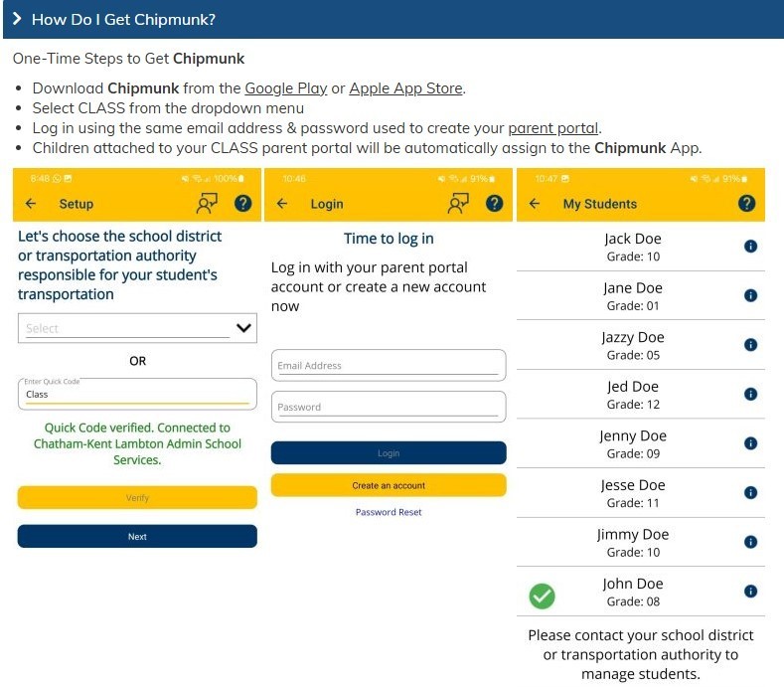This screenshot has height=687, width=784.
Task: Select student name Jenny Doe
Action: (633, 435)
